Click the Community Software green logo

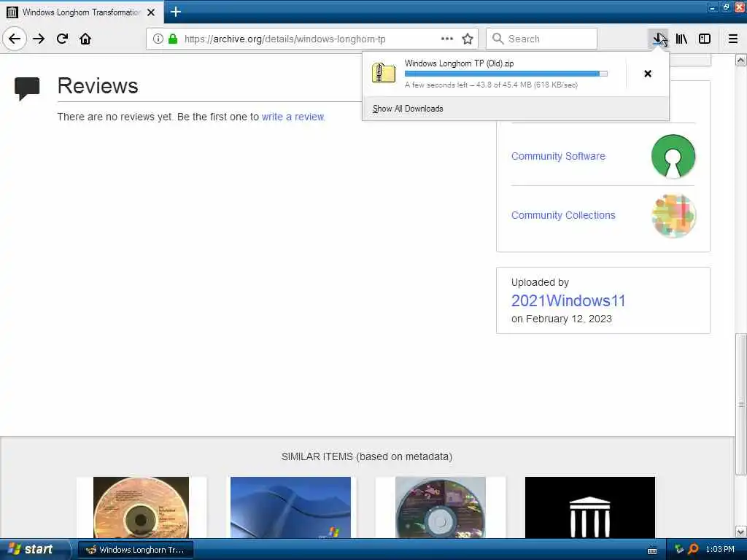tap(673, 156)
